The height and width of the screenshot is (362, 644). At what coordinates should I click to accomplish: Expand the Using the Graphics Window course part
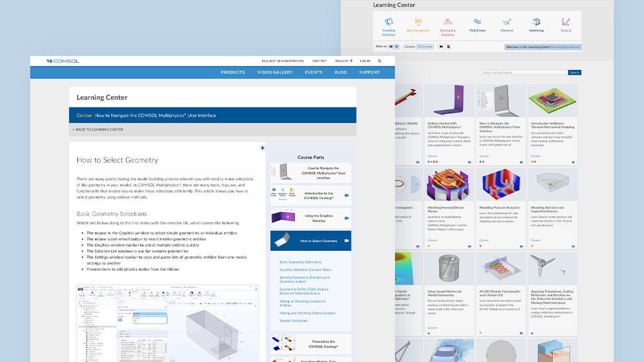(311, 217)
